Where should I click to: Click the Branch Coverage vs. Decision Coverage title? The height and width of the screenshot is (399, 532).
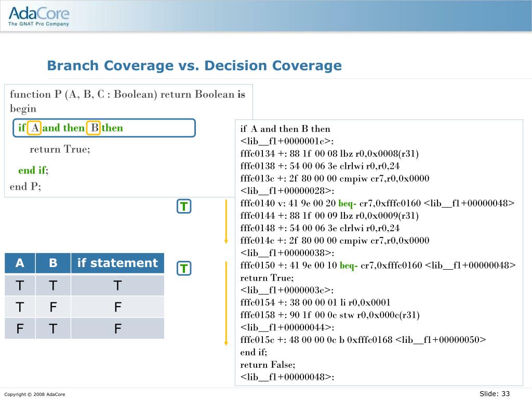click(x=194, y=66)
